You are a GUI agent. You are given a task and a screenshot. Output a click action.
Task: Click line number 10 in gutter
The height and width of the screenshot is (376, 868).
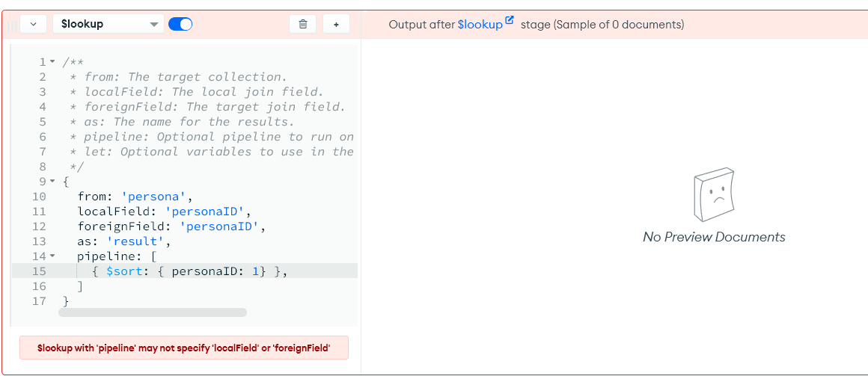40,197
